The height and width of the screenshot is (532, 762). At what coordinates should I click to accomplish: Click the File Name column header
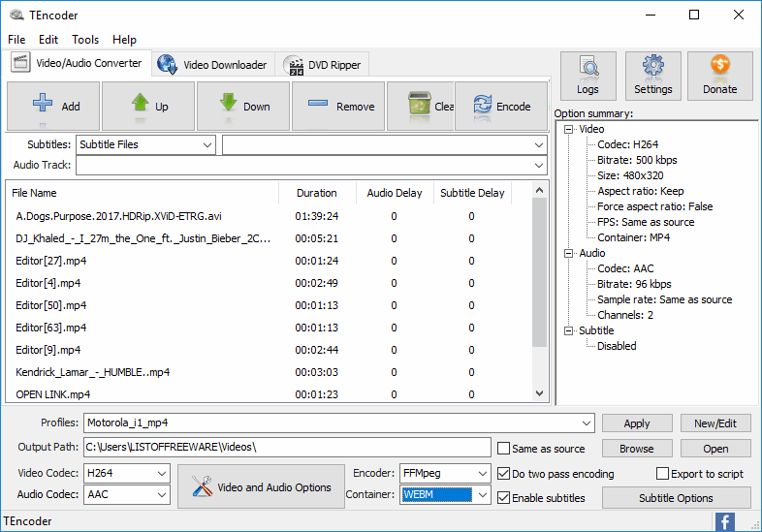tap(143, 193)
